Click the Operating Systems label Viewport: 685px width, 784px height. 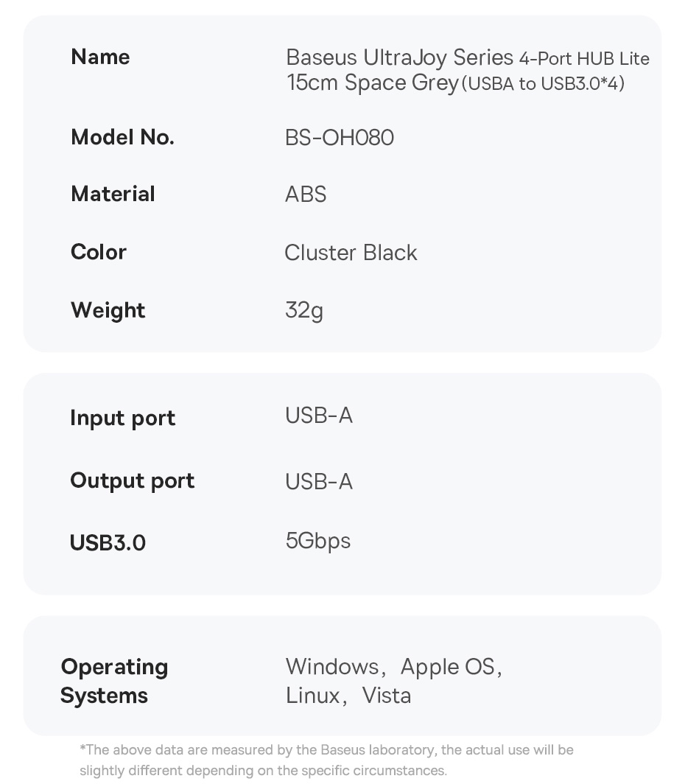click(114, 681)
